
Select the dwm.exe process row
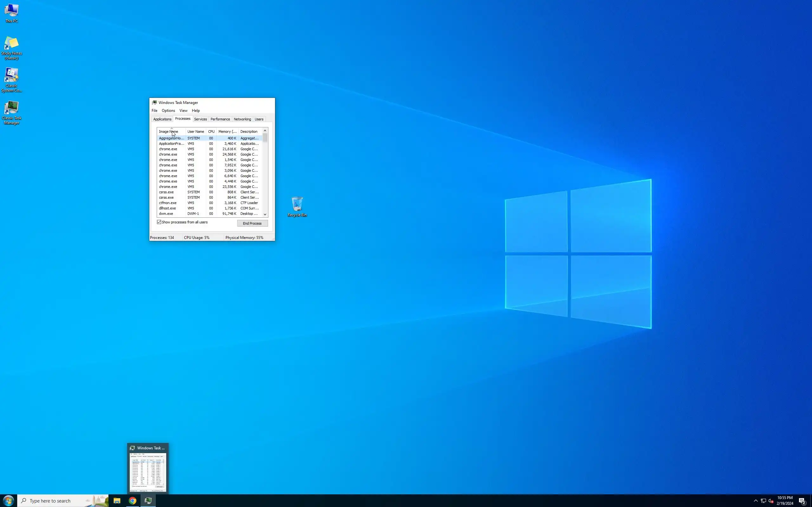click(x=166, y=214)
